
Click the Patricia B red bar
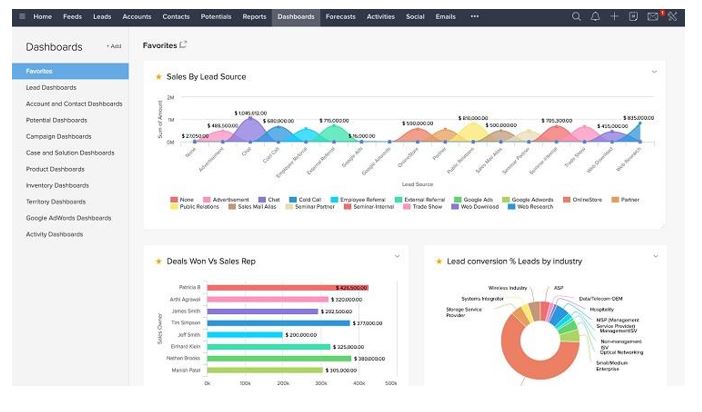click(x=287, y=288)
